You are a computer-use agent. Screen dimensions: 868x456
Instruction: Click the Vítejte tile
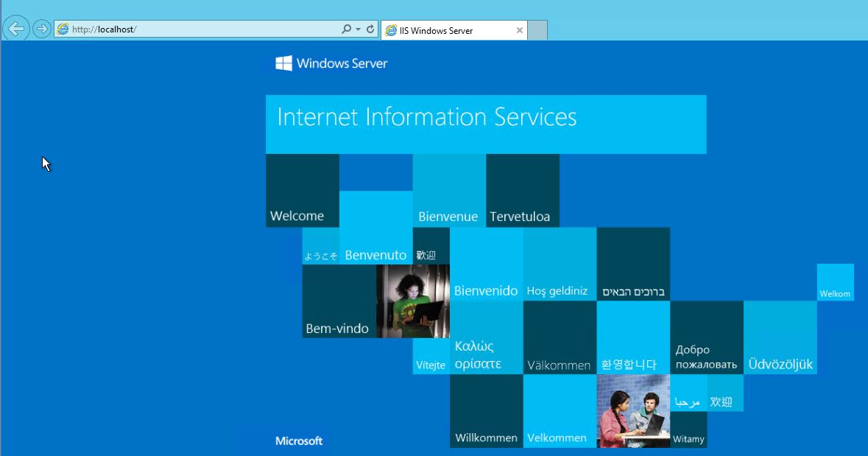(x=431, y=357)
